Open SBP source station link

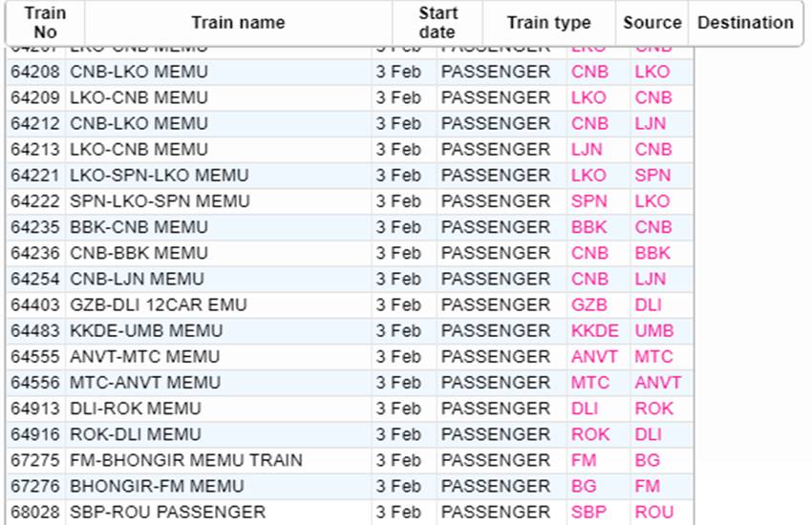pos(588,512)
